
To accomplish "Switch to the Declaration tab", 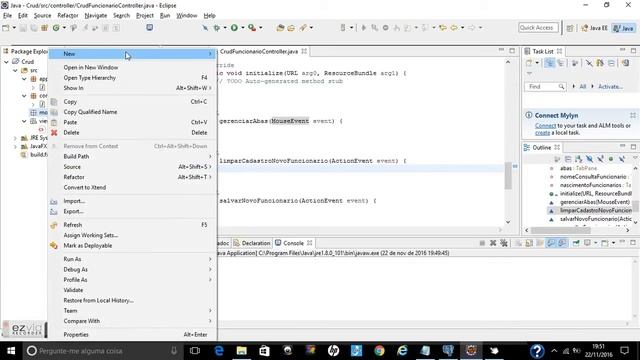I will pyautogui.click(x=252, y=243).
